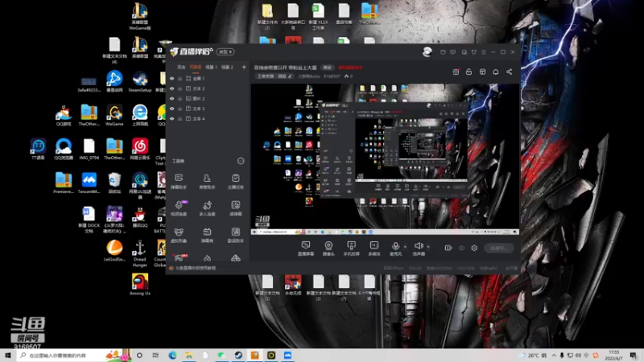Show hidden tray icons with the chevron
The height and width of the screenshot is (362, 644).
pos(554,356)
